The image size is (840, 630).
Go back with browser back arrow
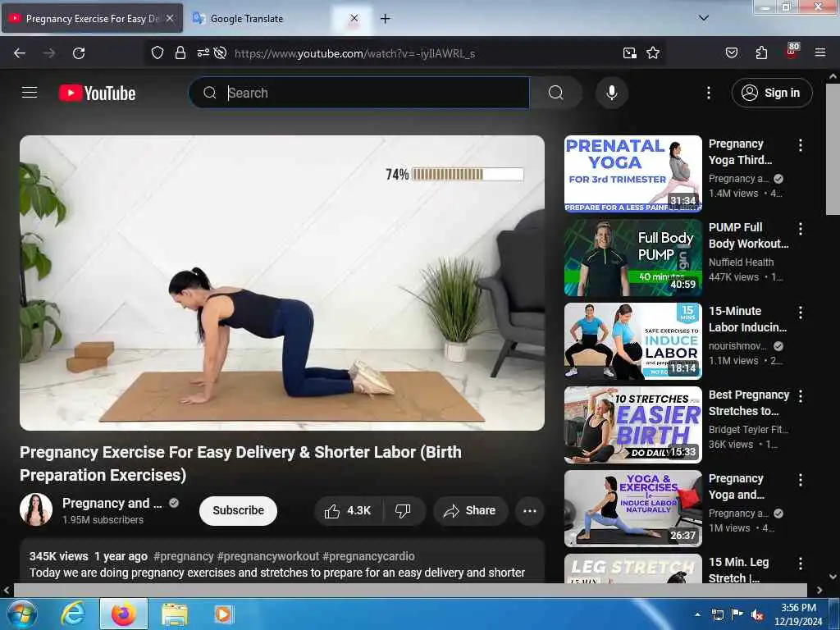[20, 52]
